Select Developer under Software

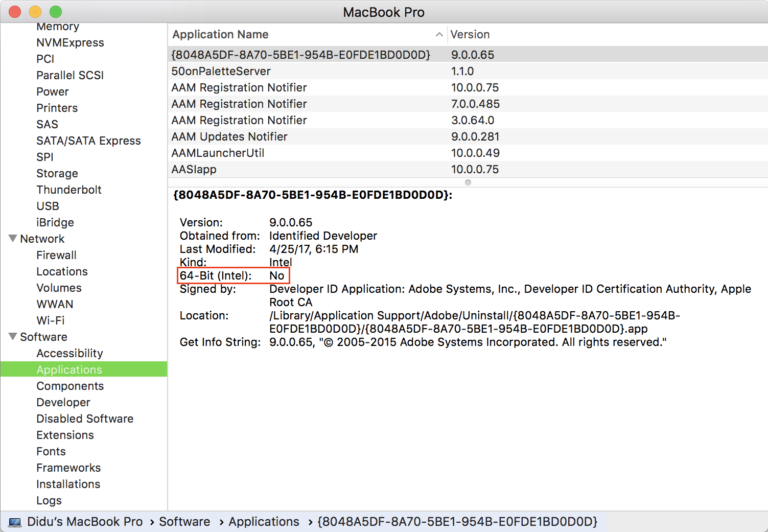coord(63,402)
